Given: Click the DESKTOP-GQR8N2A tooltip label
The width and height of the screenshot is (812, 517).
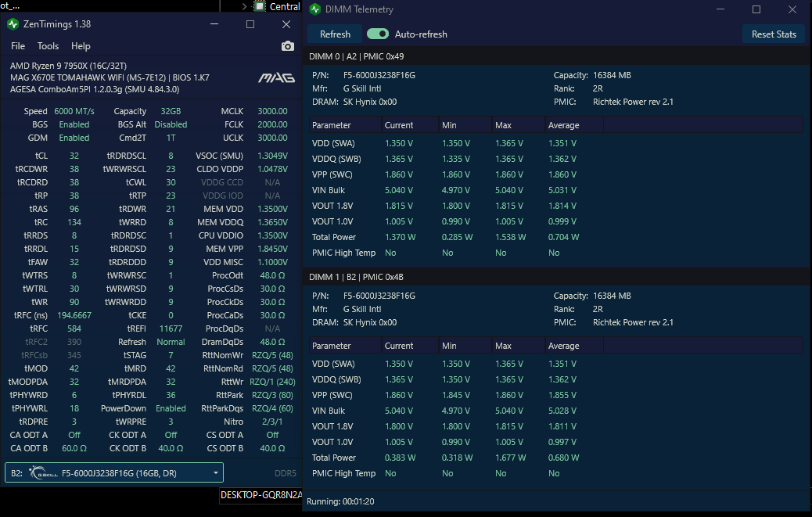Looking at the screenshot, I should [x=261, y=495].
